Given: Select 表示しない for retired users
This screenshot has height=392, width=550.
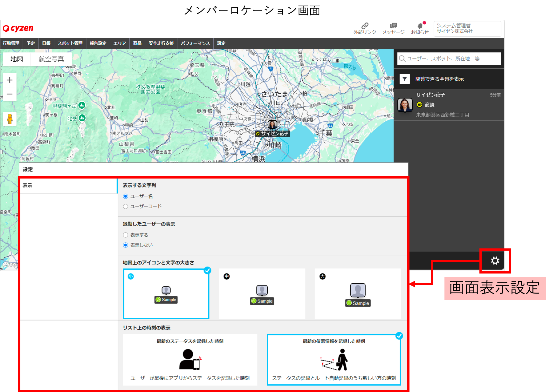Looking at the screenshot, I should (126, 245).
